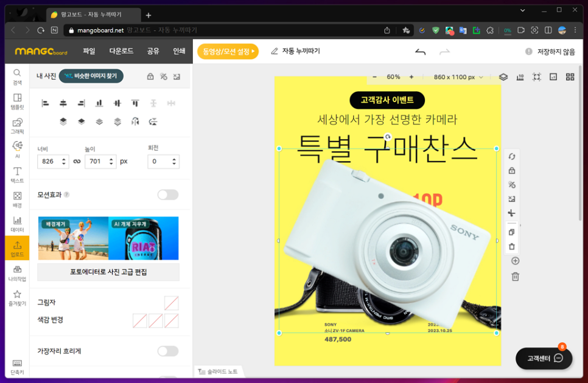Flip the selected image horizontally
588x383 pixels.
click(135, 122)
